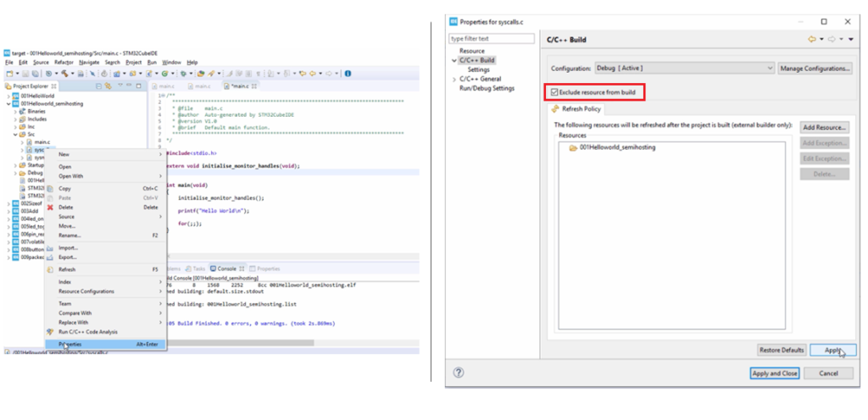The image size is (868, 420).
Task: Click the Copy icon in context menu
Action: 50,189
